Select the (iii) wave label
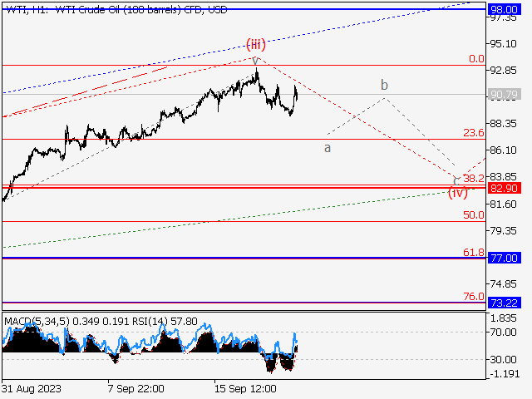This screenshot has height=399, width=532. [256, 44]
